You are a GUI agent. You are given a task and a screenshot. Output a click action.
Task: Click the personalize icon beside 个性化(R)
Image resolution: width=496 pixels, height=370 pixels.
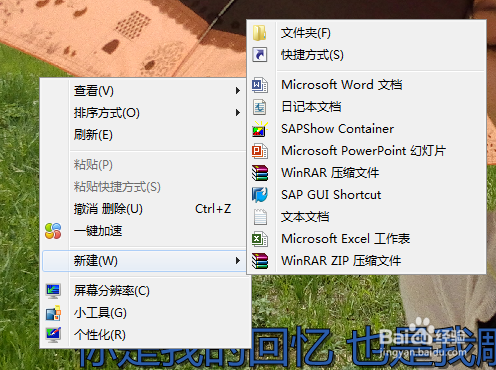click(53, 335)
